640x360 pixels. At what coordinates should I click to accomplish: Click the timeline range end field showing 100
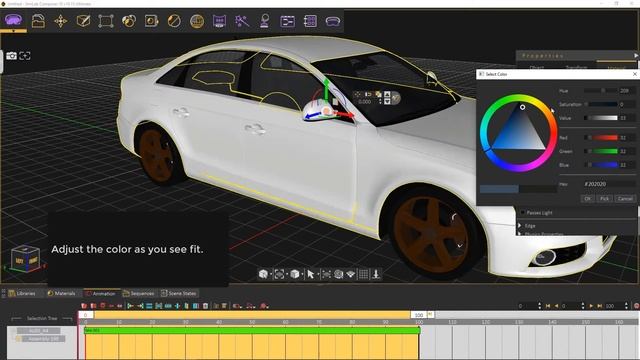[x=419, y=315]
